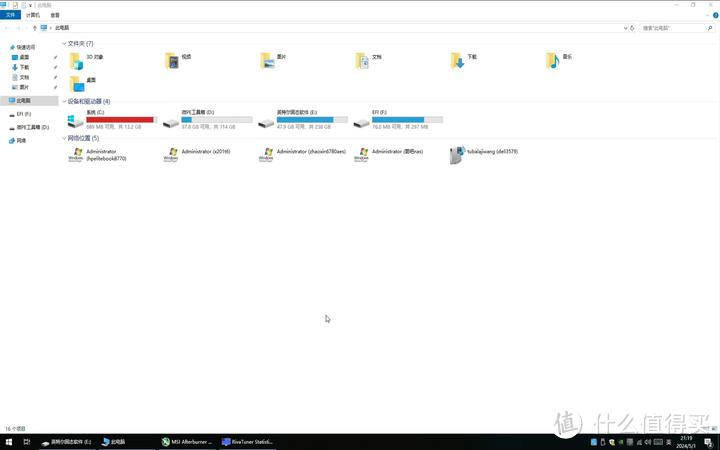
Task: Open the 文件 menu tab
Action: 11,16
